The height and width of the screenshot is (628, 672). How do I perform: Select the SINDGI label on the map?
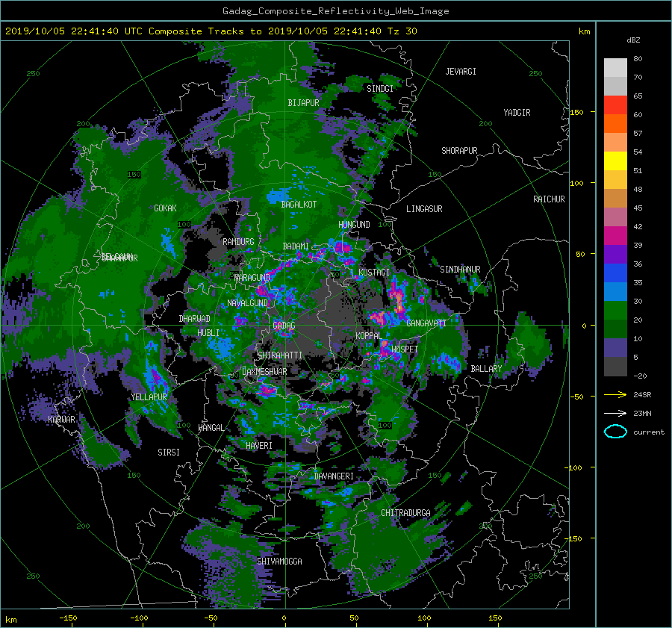pyautogui.click(x=380, y=89)
